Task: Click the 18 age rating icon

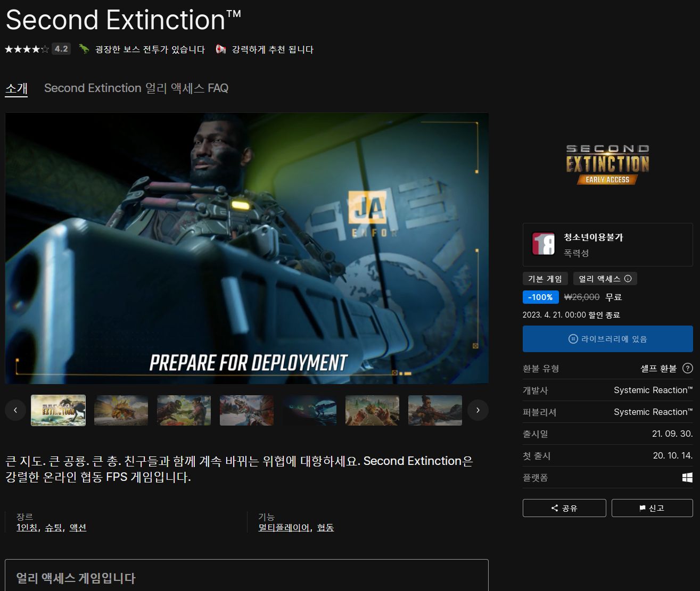Action: 543,244
